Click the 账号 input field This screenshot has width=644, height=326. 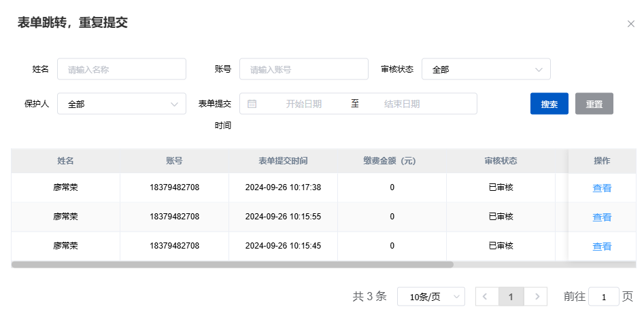[303, 69]
